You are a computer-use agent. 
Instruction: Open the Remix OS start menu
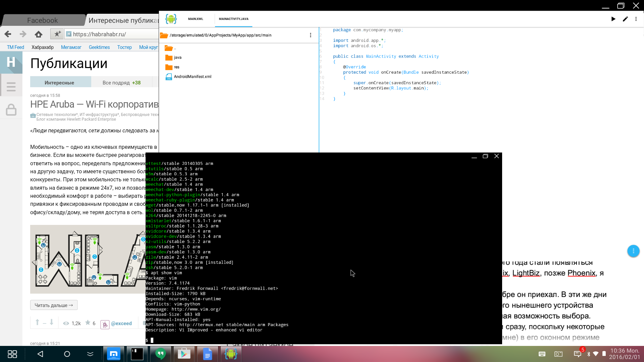[x=12, y=354]
